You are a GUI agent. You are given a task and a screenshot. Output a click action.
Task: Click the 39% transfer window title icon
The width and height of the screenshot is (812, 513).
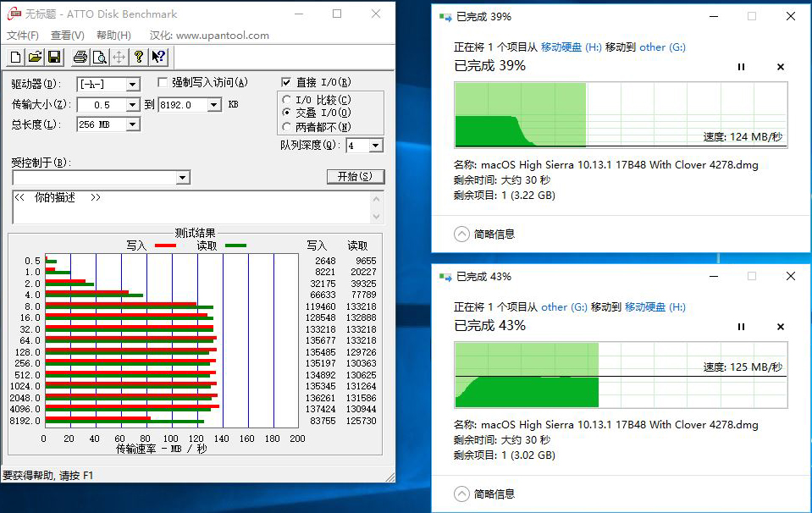(x=445, y=17)
